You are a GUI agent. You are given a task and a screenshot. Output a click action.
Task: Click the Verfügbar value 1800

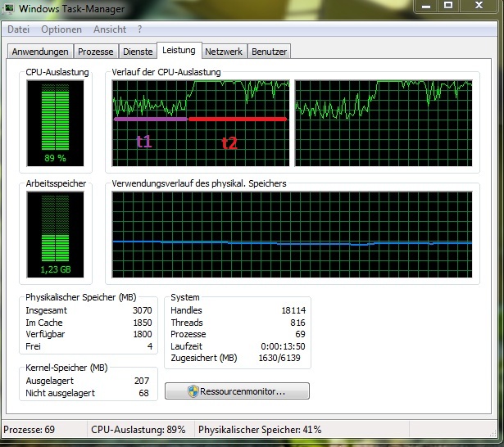click(143, 334)
